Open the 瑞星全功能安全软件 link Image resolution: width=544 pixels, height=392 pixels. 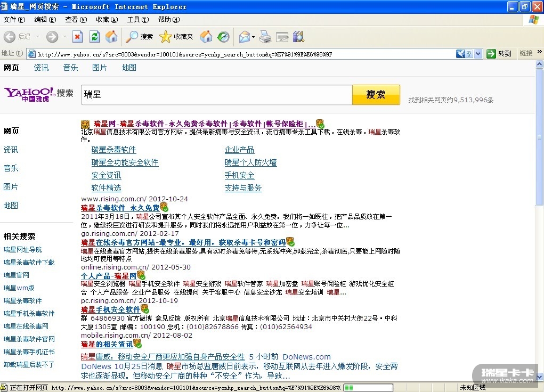(125, 162)
